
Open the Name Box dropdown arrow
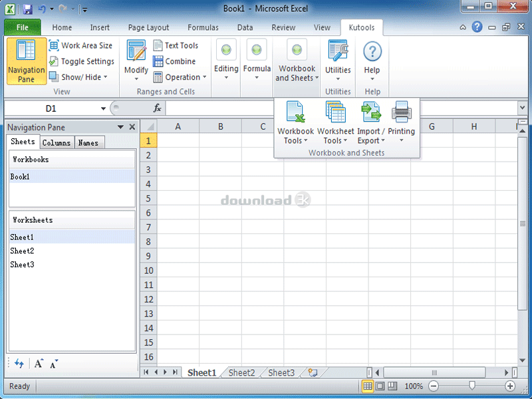pos(103,108)
